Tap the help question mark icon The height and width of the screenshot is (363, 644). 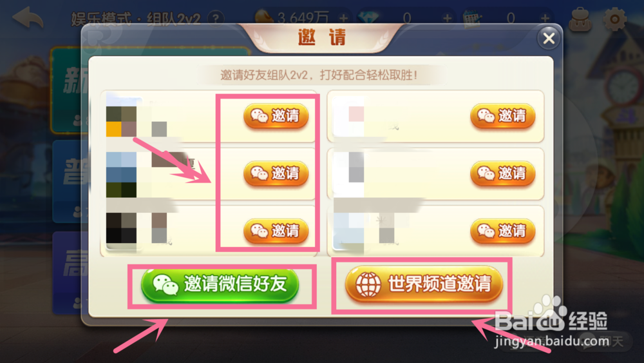pyautogui.click(x=216, y=19)
